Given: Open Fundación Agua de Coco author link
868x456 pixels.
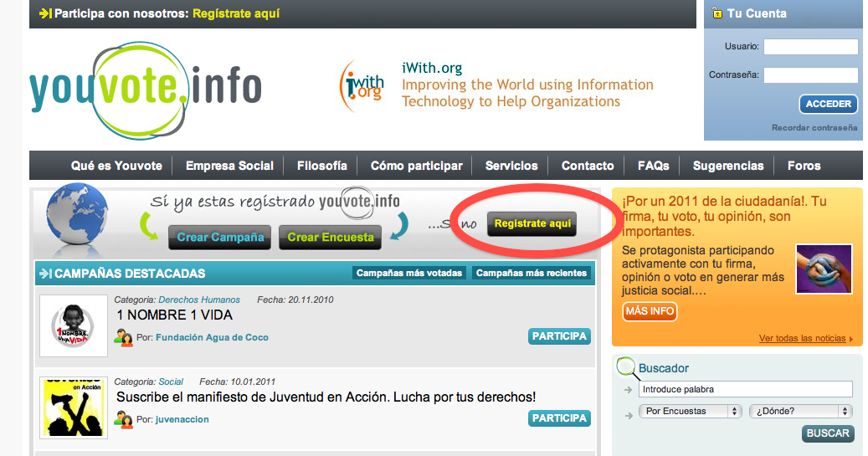Looking at the screenshot, I should coord(212,337).
